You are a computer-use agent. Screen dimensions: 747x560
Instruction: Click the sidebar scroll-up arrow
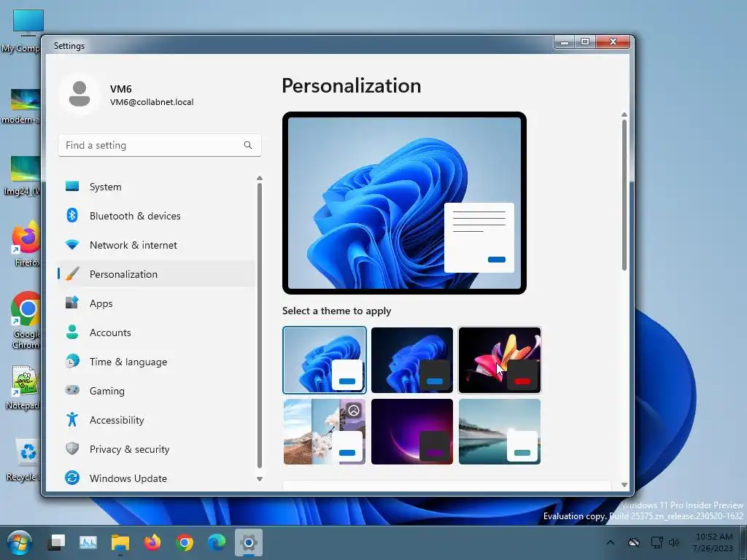tap(260, 178)
